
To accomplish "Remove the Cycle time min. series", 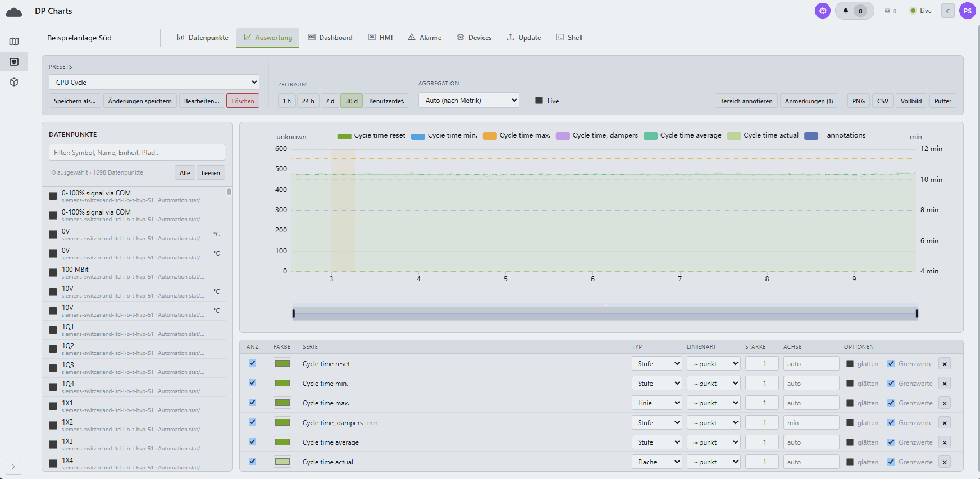I will pyautogui.click(x=945, y=384).
